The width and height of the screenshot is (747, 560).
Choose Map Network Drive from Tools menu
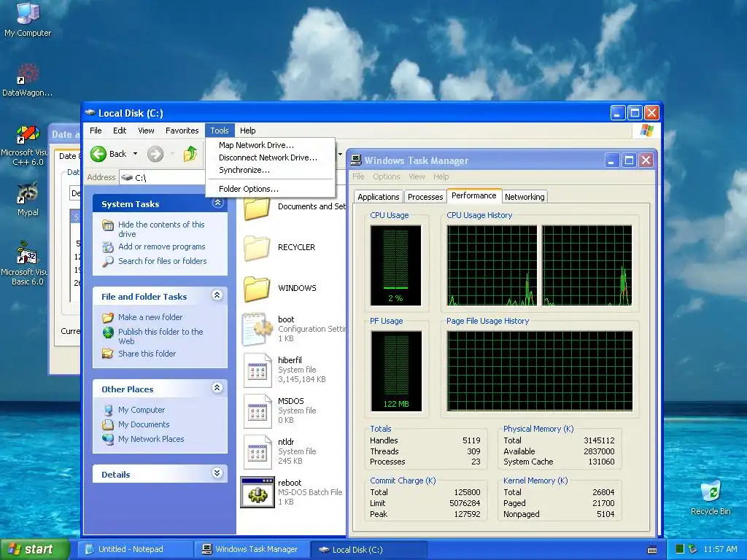[x=270, y=145]
